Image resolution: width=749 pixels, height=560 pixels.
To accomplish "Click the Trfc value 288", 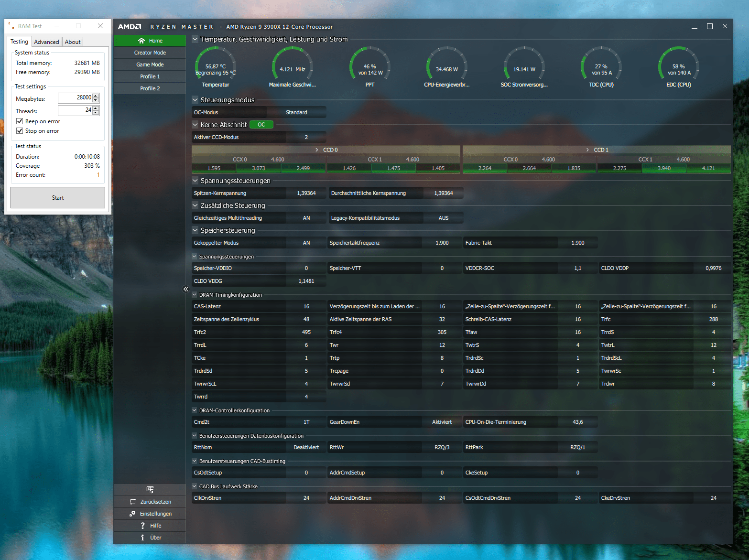I will 714,319.
